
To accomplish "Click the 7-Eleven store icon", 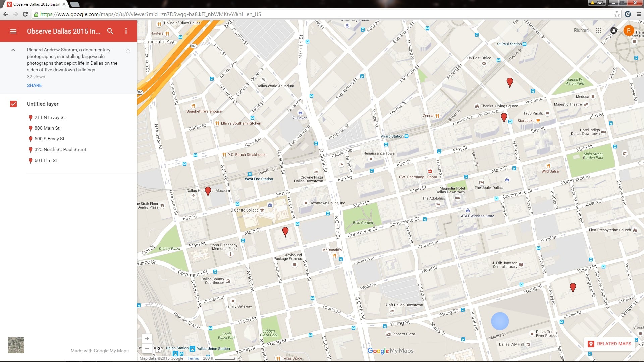I will (x=300, y=113).
